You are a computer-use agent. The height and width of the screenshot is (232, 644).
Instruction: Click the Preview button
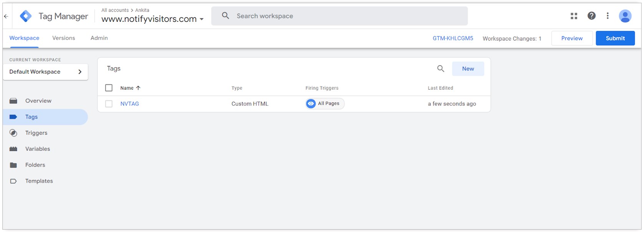pyautogui.click(x=572, y=38)
